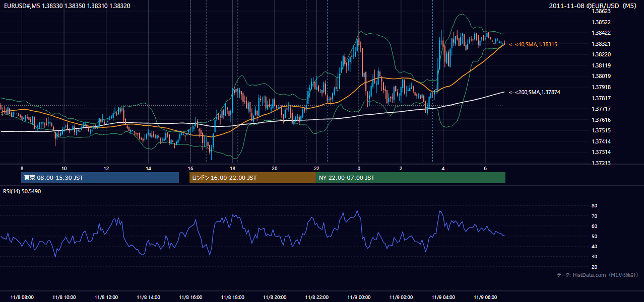
Task: Click price axis value 1.38422
Action: tap(601, 33)
